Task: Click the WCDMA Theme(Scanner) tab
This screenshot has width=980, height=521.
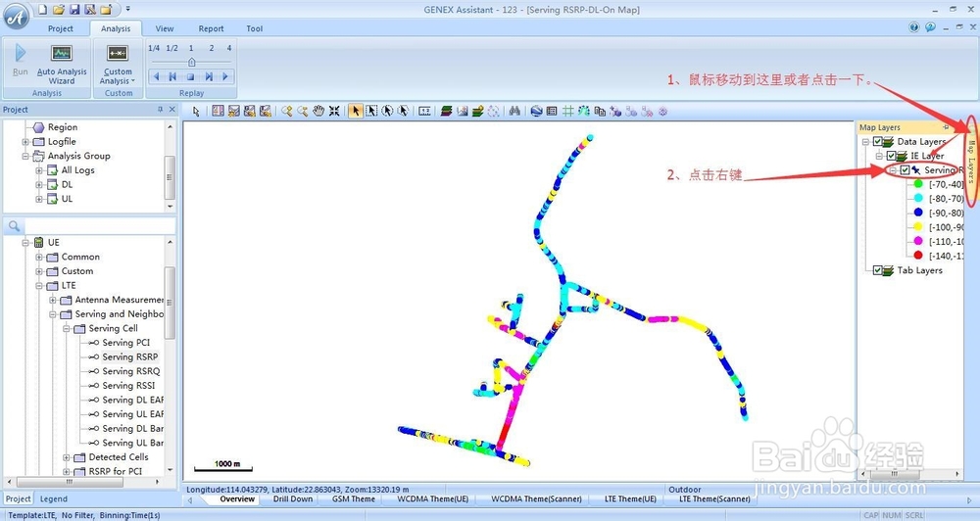Action: coord(536,499)
